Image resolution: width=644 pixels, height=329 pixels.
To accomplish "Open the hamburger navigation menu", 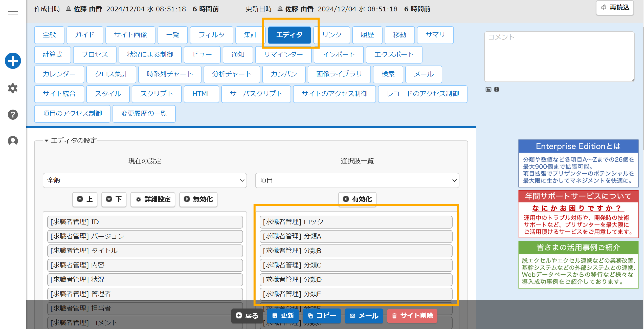I will (x=13, y=12).
